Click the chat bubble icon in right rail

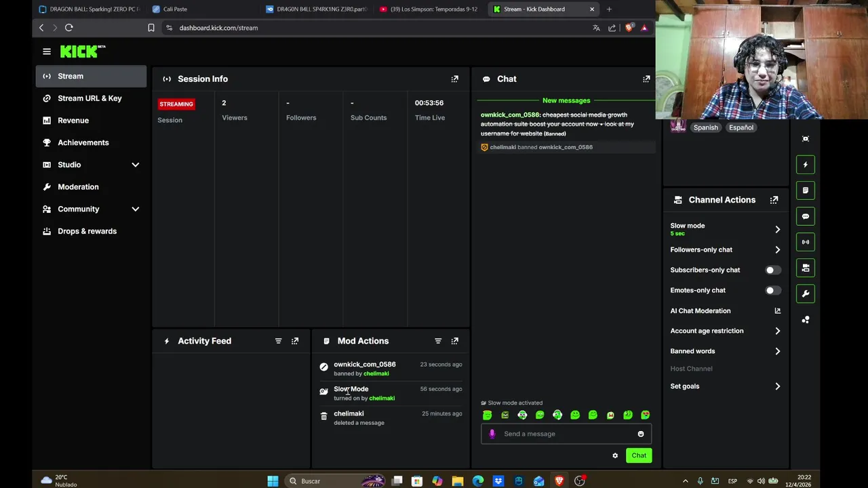pos(806,216)
